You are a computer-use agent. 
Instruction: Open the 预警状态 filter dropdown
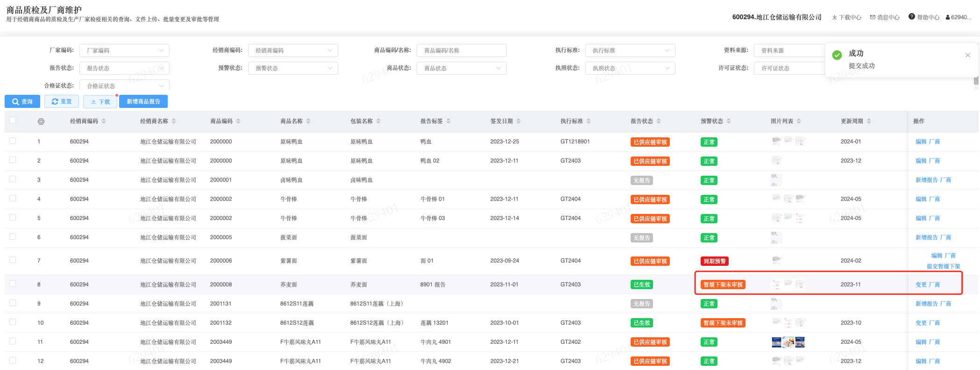tap(293, 68)
